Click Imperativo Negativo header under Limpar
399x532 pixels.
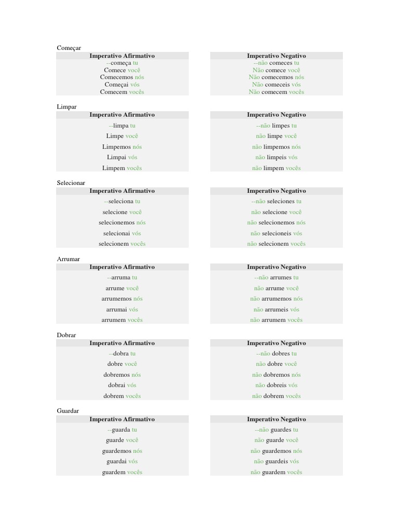click(x=276, y=115)
